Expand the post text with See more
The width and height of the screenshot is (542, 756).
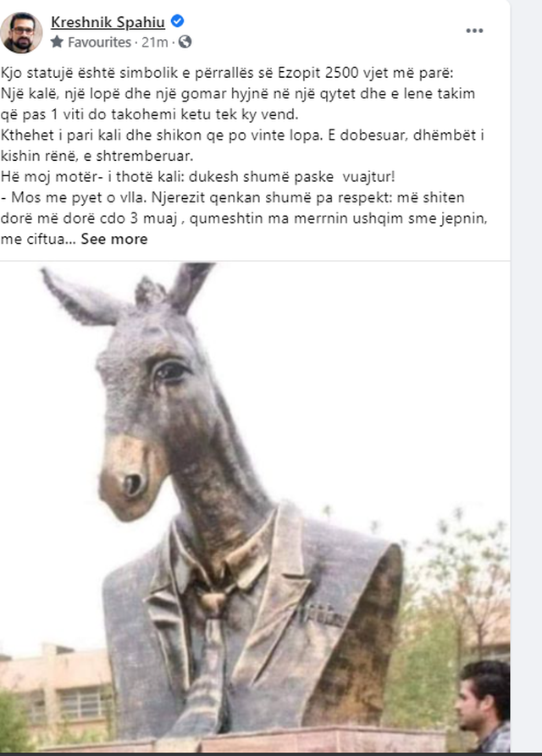[x=114, y=239]
